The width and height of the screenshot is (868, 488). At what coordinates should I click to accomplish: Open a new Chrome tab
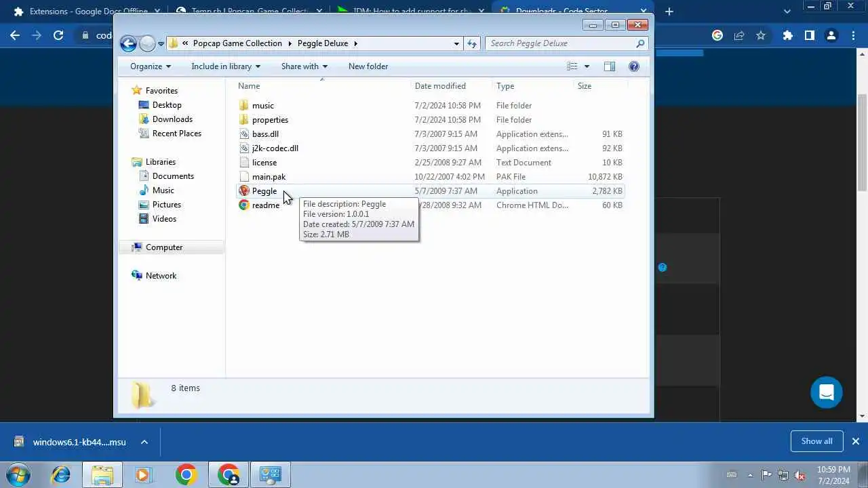tap(669, 12)
